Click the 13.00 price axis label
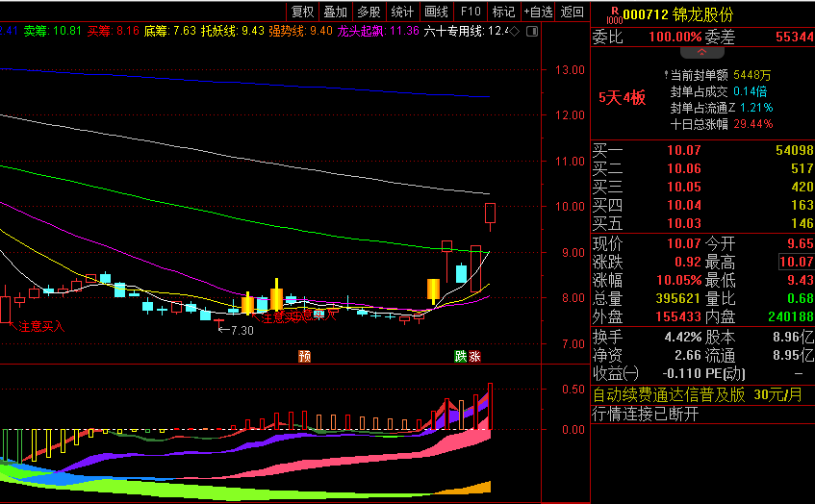The image size is (815, 504). pyautogui.click(x=571, y=69)
